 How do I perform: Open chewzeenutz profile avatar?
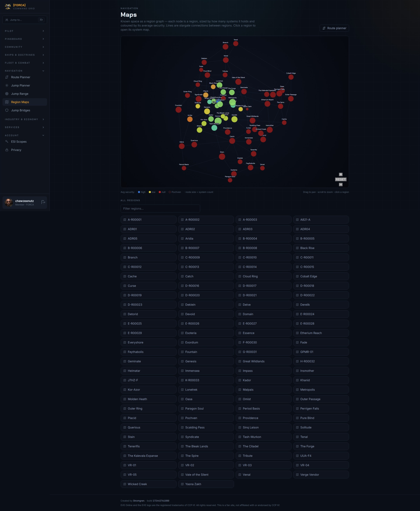(x=9, y=202)
